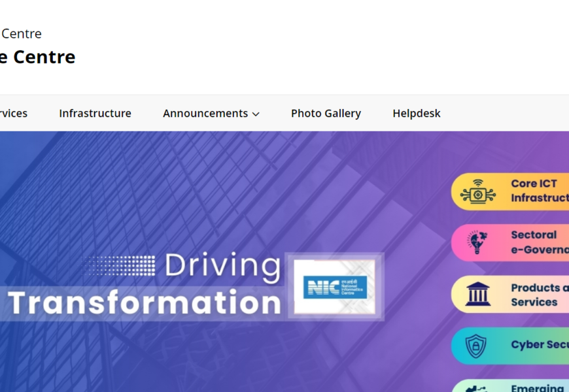Open the Core ICT Infrastructure card

point(510,191)
